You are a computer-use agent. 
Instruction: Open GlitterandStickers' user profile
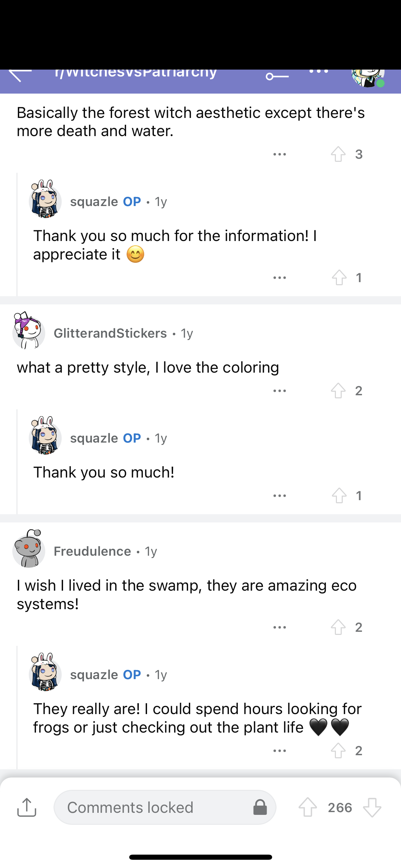(x=110, y=333)
